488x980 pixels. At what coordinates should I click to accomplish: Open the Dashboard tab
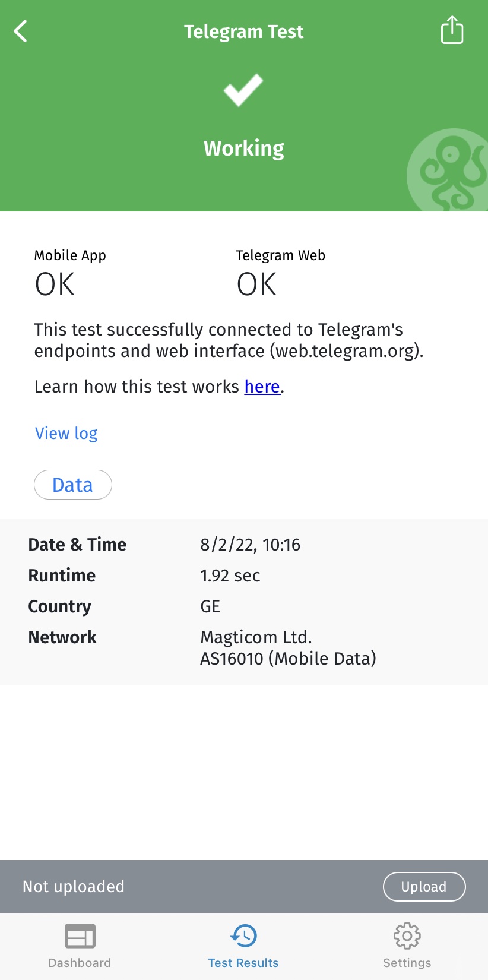pos(80,963)
